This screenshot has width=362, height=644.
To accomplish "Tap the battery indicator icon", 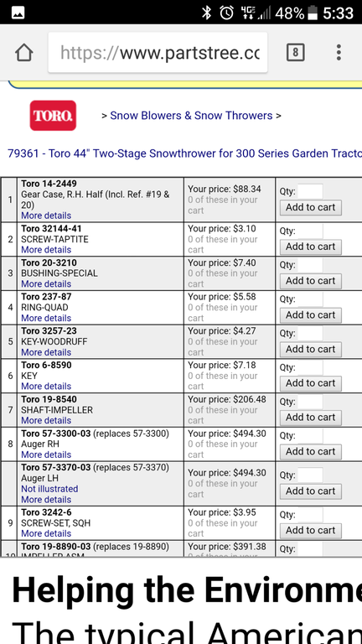I will pyautogui.click(x=313, y=13).
